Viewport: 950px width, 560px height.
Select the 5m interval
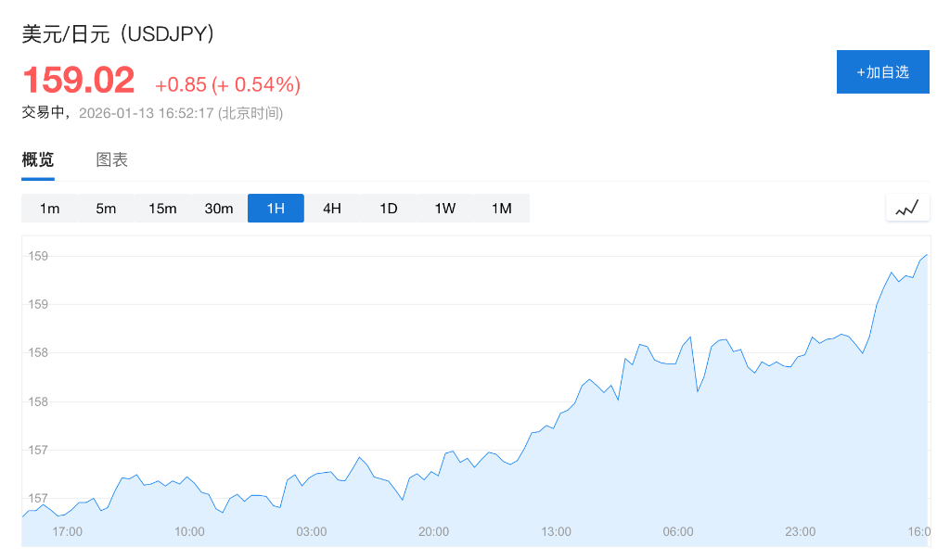(106, 209)
